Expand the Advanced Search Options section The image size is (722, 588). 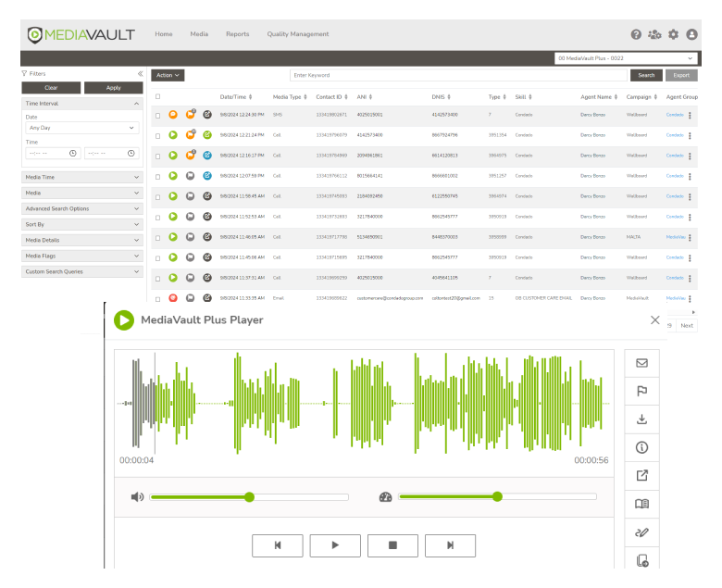point(82,208)
